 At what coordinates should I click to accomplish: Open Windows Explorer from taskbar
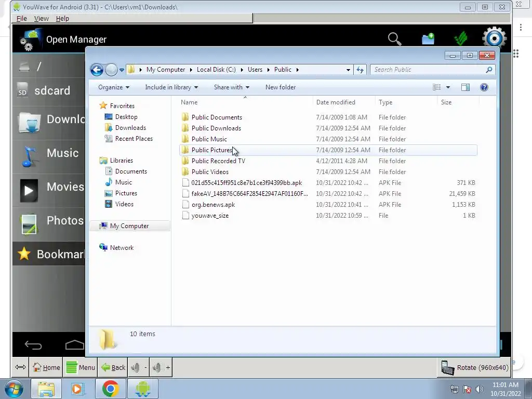(46, 389)
